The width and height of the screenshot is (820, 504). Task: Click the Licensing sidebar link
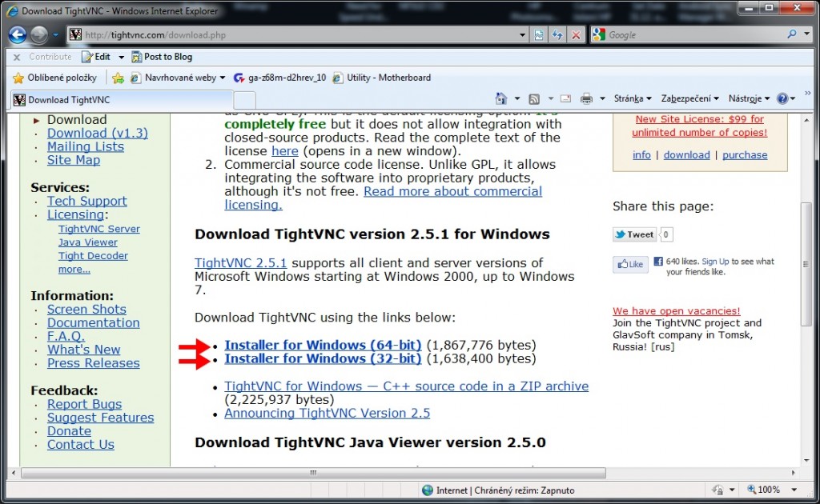pyautogui.click(x=75, y=214)
